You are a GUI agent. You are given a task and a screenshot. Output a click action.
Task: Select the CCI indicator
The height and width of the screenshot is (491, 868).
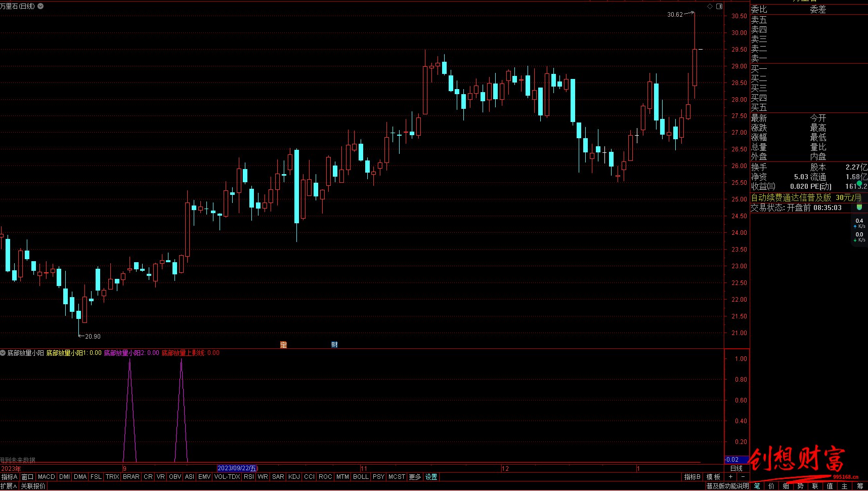pyautogui.click(x=310, y=477)
